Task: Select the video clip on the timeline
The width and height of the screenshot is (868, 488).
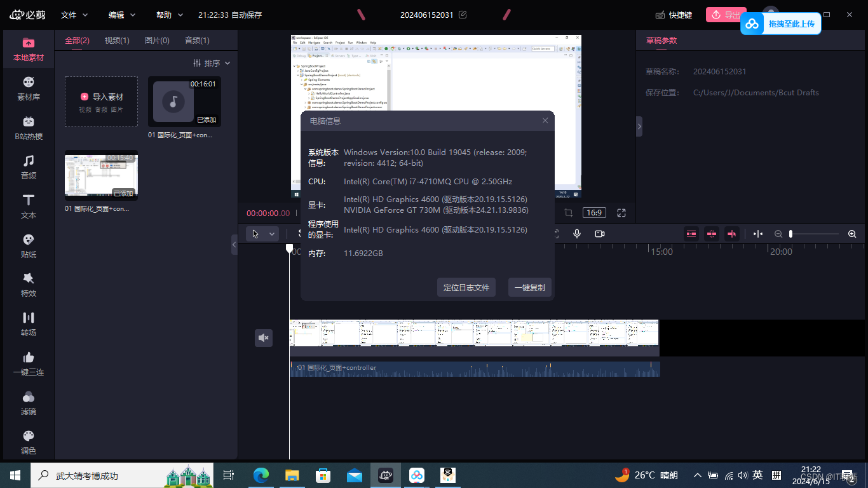Action: tap(474, 337)
